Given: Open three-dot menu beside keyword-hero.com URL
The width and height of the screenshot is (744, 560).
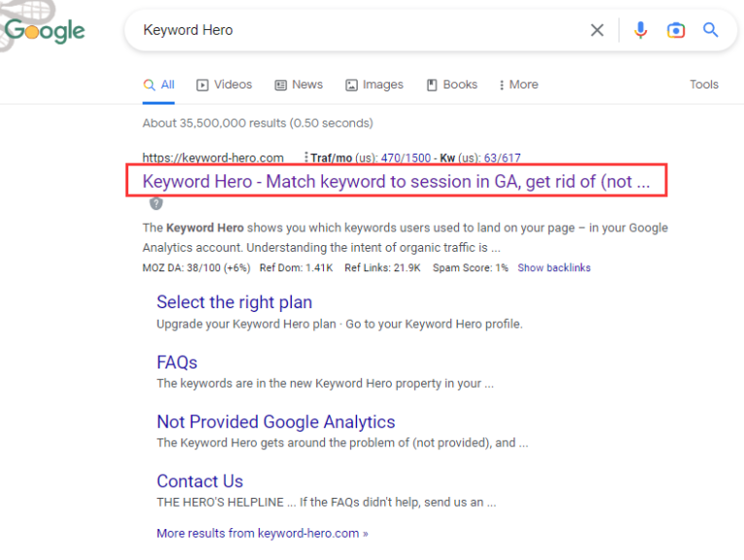Looking at the screenshot, I should coord(306,157).
